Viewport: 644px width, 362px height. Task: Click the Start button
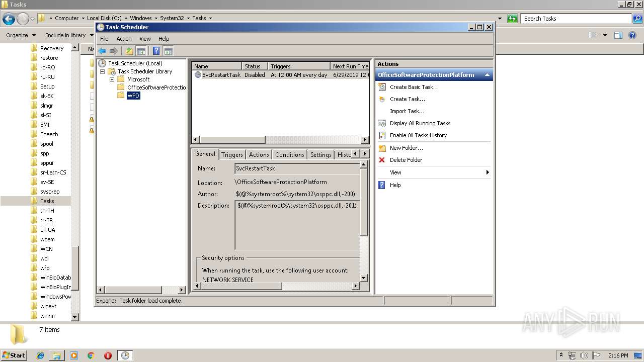click(x=14, y=355)
